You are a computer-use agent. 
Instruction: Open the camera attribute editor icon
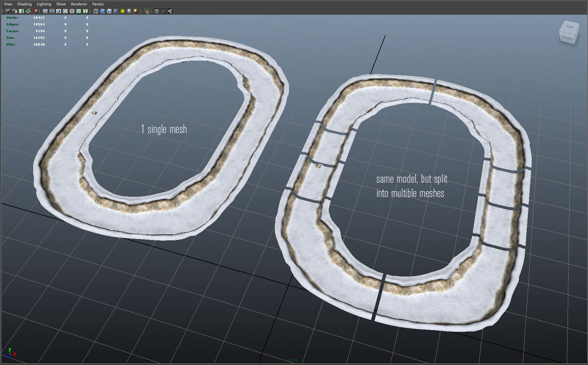coord(15,11)
